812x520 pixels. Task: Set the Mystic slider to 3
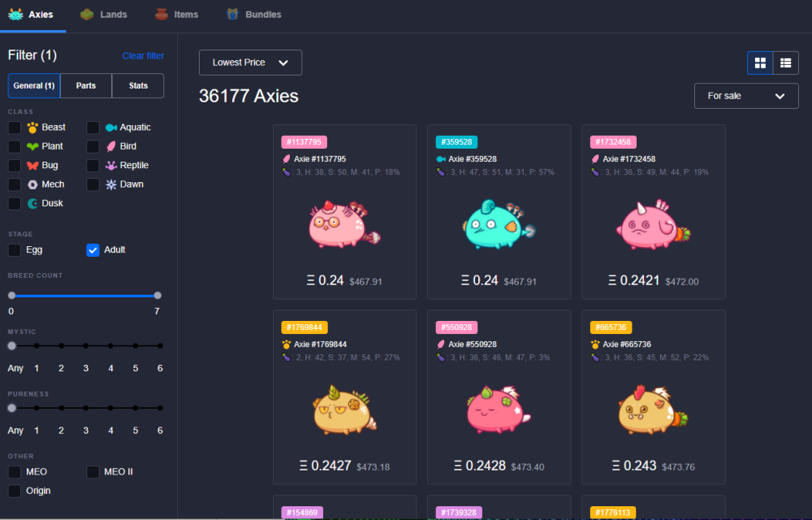click(x=86, y=345)
